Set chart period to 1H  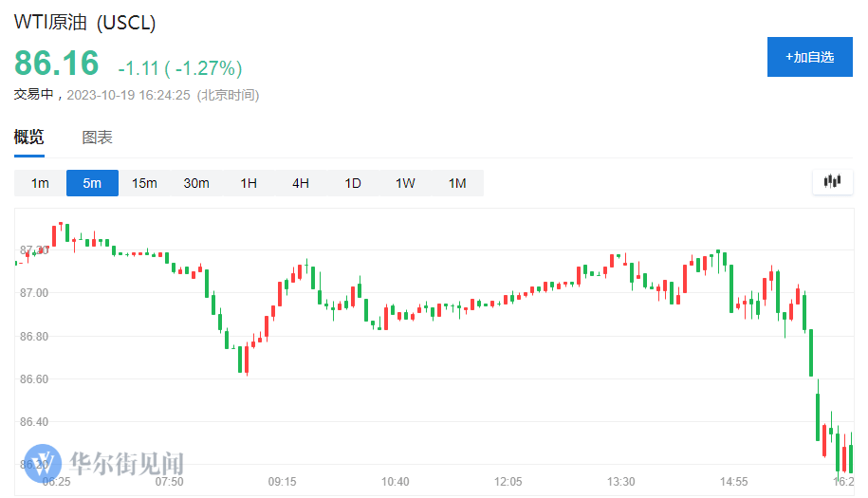(249, 183)
